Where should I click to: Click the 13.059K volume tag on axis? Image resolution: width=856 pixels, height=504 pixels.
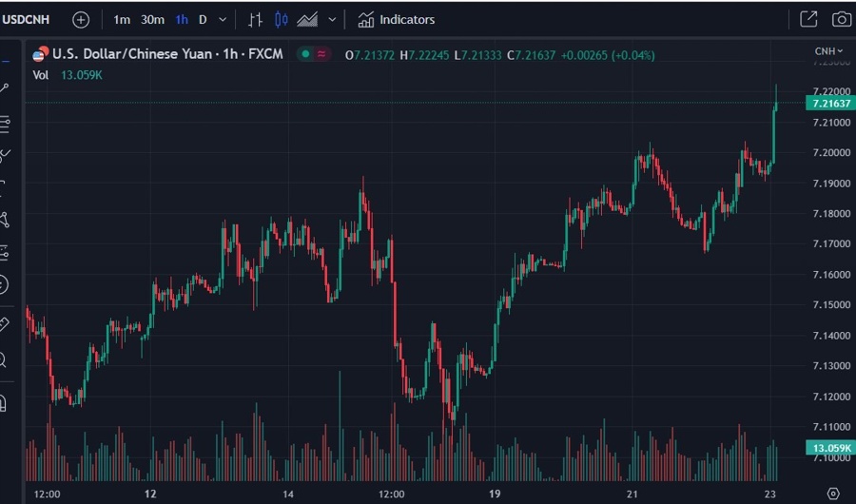tap(830, 448)
